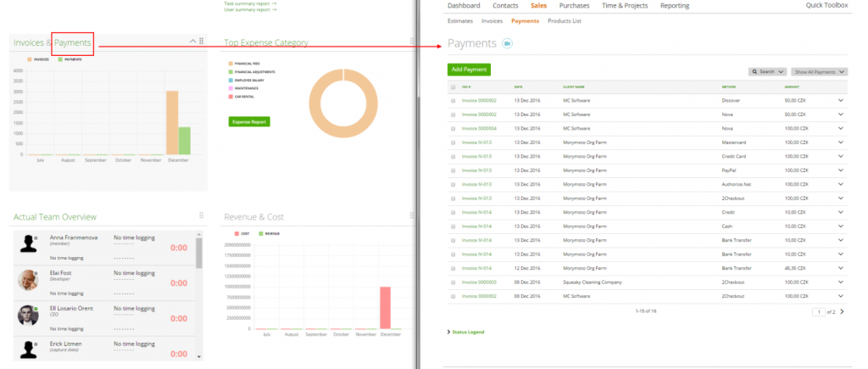Click the Team Overview scrollbar thumb
This screenshot has height=369, width=868.
pos(199,253)
